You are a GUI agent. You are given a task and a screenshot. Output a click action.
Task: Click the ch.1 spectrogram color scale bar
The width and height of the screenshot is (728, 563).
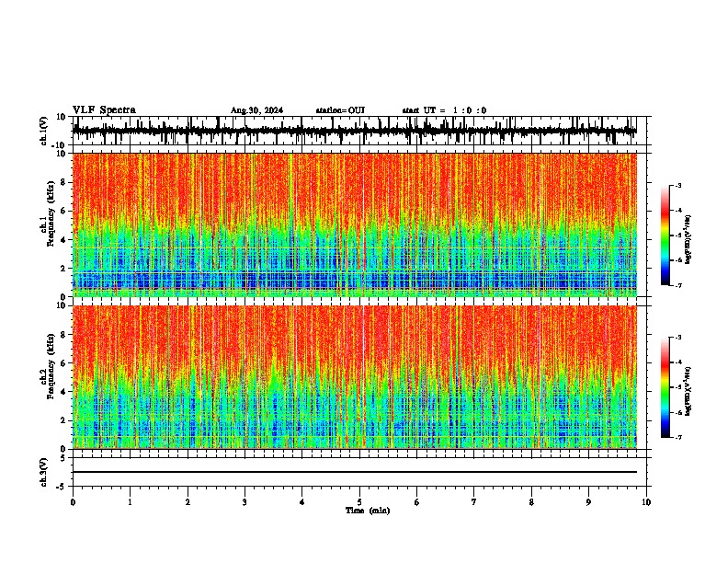pyautogui.click(x=665, y=236)
